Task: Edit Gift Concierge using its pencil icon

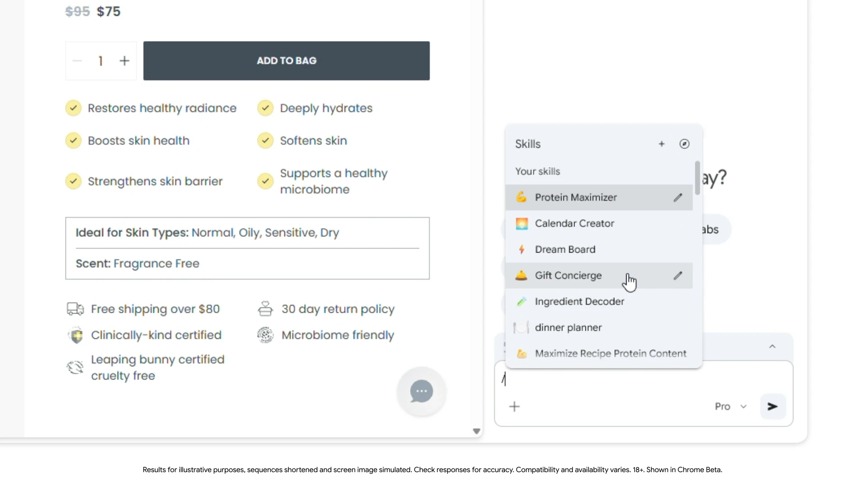Action: coord(678,275)
